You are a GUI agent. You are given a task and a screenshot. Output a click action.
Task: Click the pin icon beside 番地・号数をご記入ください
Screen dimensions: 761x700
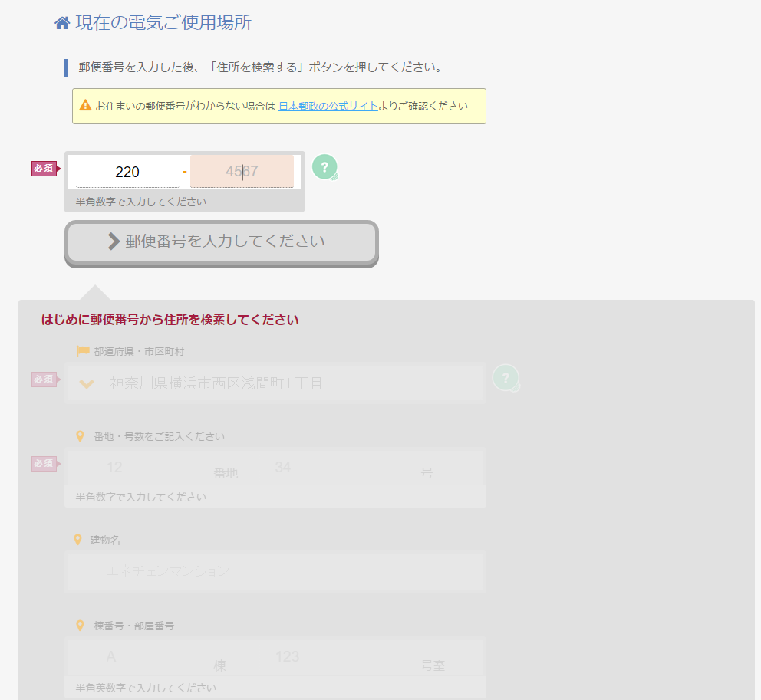80,436
